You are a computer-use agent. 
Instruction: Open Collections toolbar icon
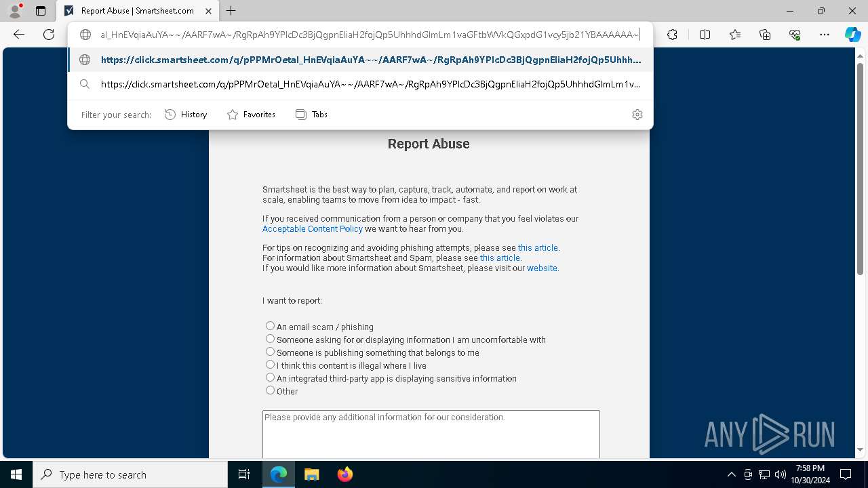[x=765, y=35]
